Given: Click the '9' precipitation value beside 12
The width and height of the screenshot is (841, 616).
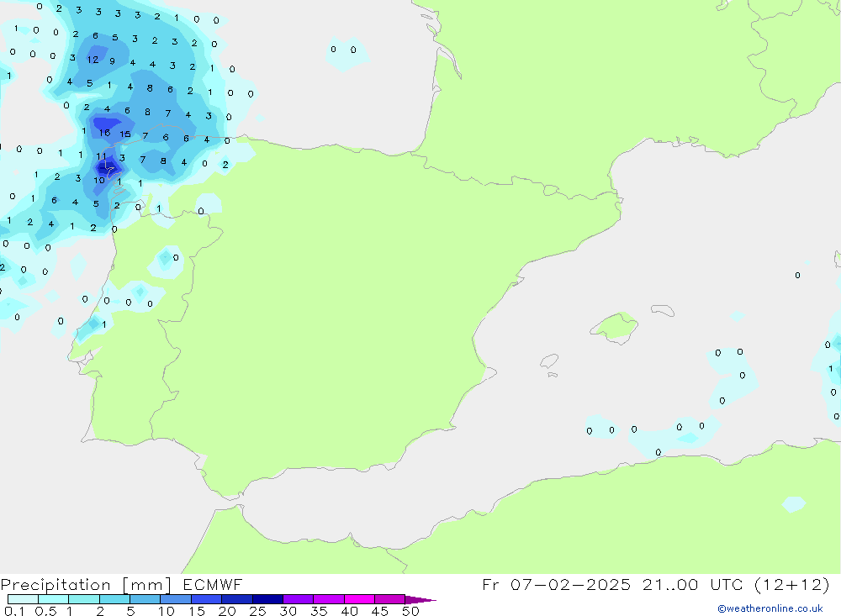Looking at the screenshot, I should (x=112, y=61).
